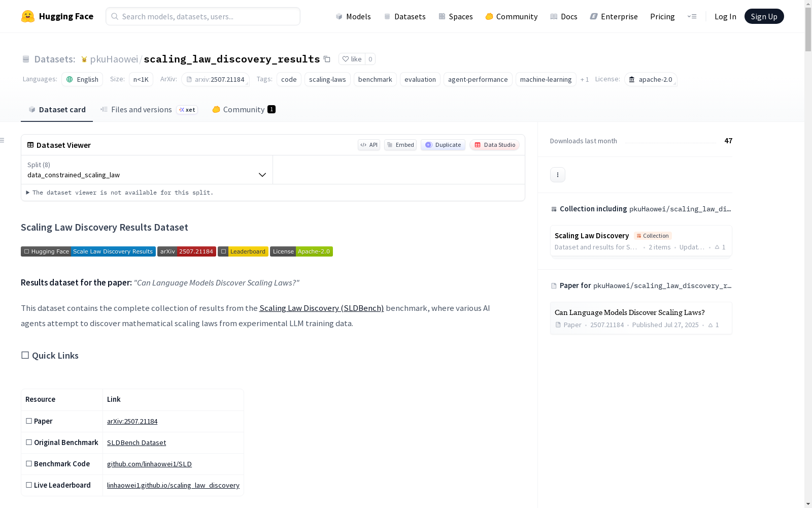Click the Hugging Face logo icon
Viewport: 812px width, 508px height.
[28, 16]
